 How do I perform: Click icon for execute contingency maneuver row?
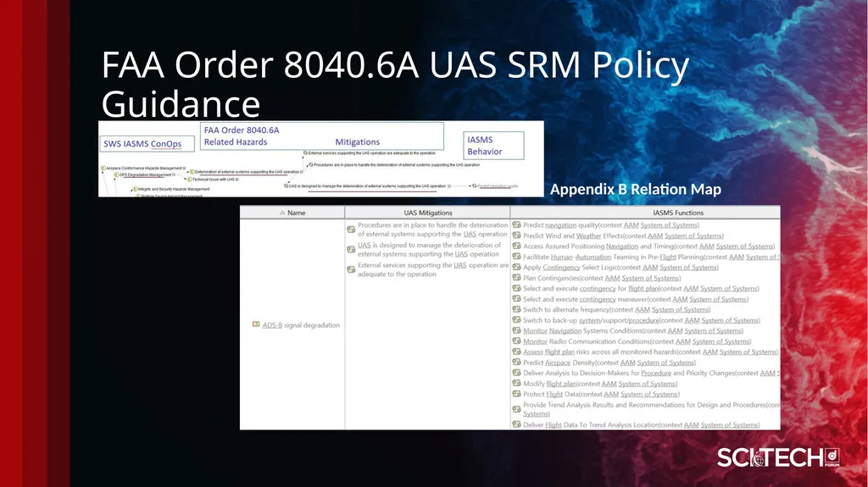click(x=516, y=298)
